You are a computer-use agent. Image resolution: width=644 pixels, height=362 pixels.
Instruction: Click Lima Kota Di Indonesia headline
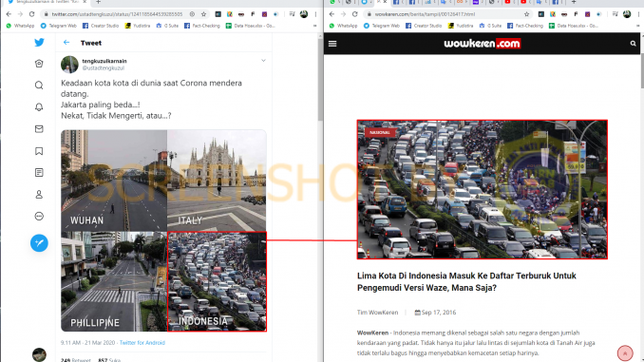pos(466,281)
